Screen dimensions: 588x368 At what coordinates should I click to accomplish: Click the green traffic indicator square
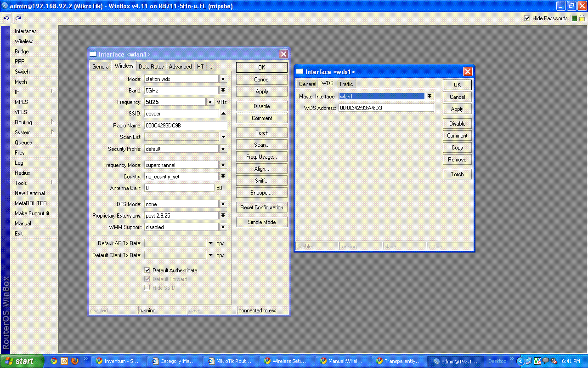[574, 18]
